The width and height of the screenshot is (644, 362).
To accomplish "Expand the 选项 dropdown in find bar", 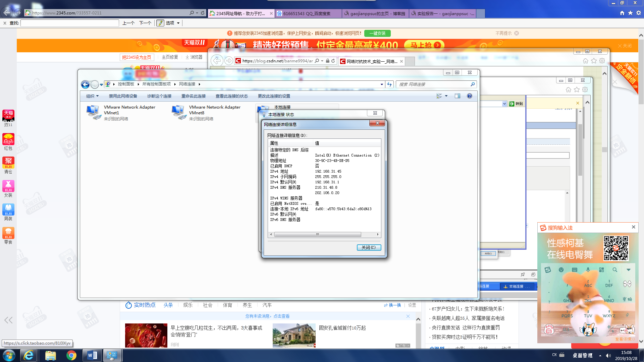I will pos(178,23).
